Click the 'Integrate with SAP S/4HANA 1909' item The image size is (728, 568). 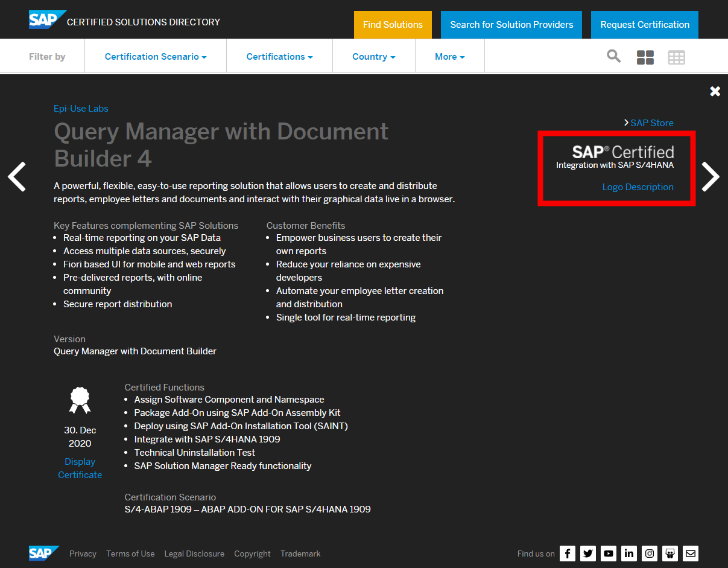(207, 439)
